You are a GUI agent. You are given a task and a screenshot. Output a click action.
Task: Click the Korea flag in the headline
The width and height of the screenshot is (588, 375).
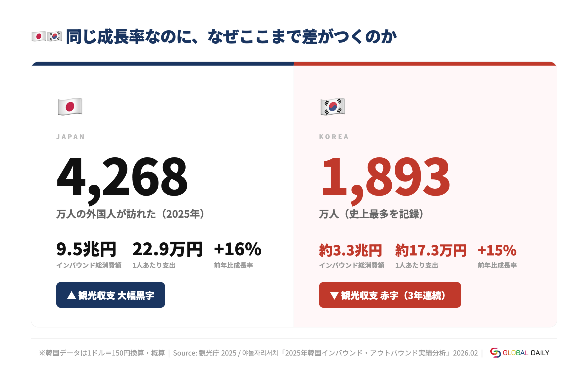click(x=54, y=36)
